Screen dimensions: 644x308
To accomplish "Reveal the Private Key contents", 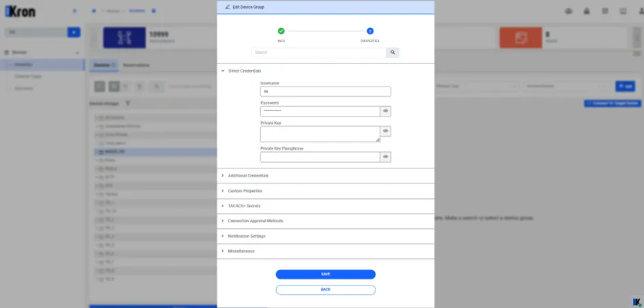I will click(x=385, y=131).
